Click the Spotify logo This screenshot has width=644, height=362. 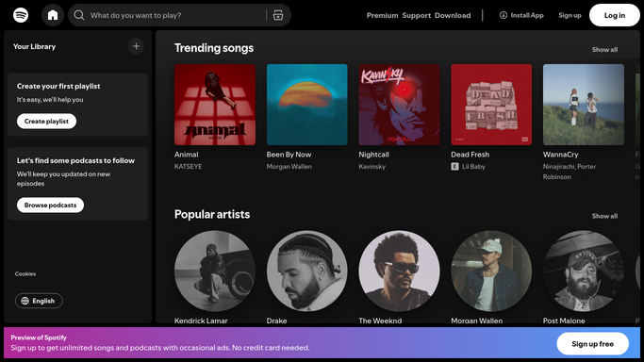(x=21, y=15)
